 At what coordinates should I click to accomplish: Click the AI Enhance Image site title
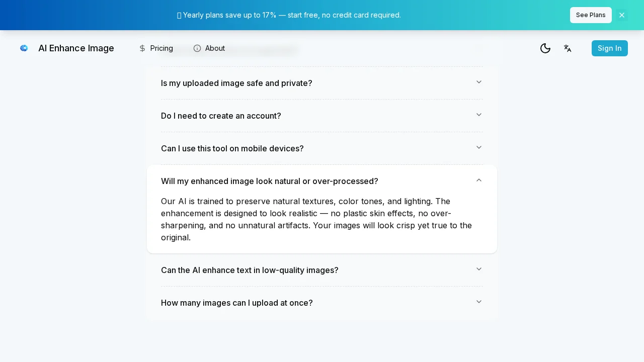[76, 48]
